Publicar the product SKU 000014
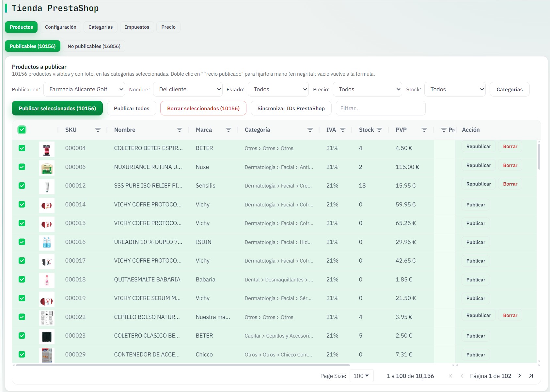 coord(476,205)
